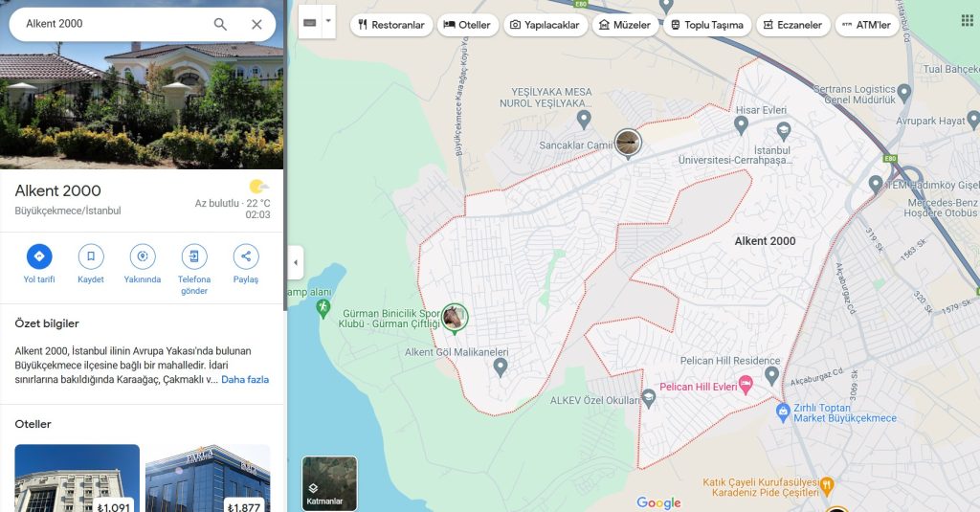Image resolution: width=980 pixels, height=512 pixels.
Task: Open the Alkent 2000 house photo
Action: pyautogui.click(x=142, y=106)
